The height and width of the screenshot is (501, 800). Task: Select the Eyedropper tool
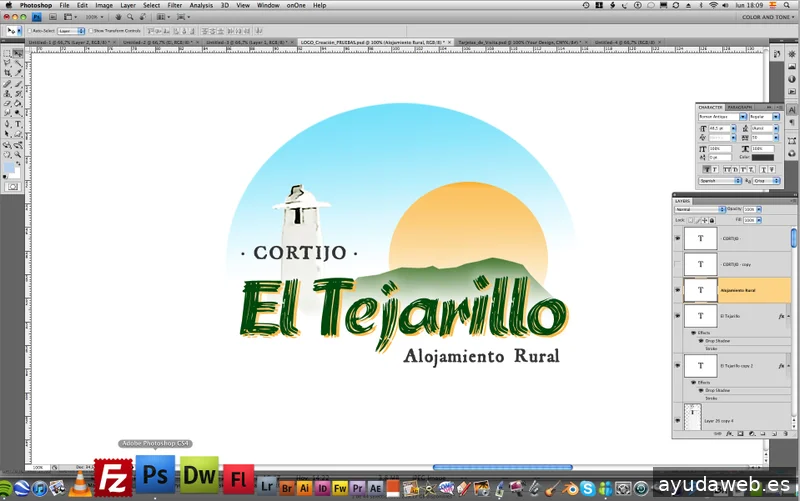coord(18,73)
